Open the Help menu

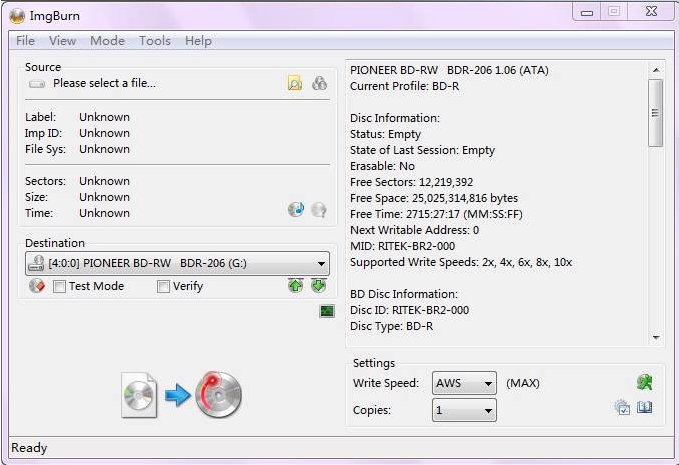198,41
